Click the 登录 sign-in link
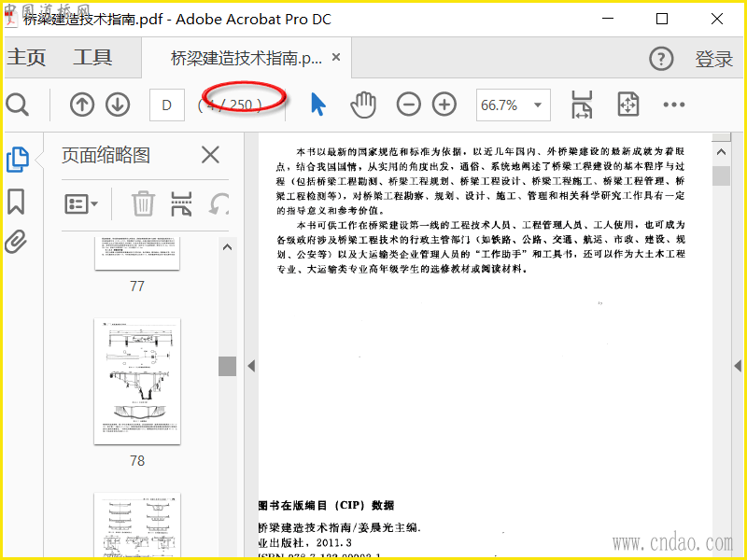The width and height of the screenshot is (747, 560). coord(713,59)
